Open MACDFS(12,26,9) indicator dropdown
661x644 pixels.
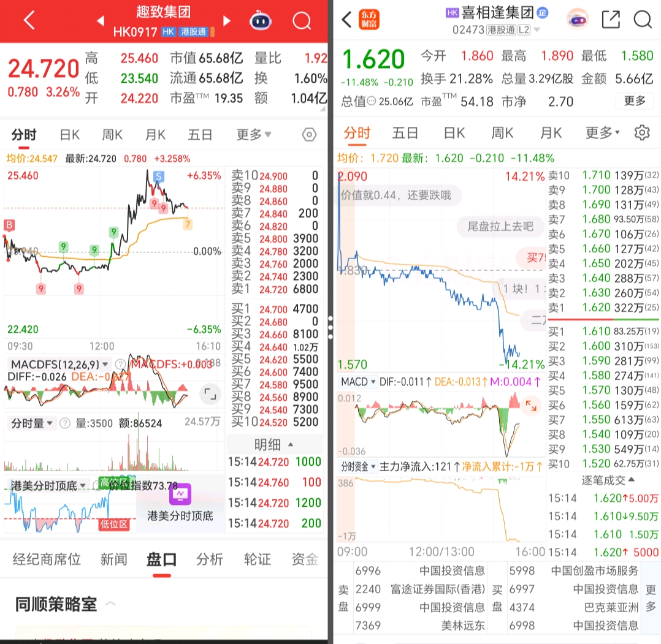coord(59,365)
